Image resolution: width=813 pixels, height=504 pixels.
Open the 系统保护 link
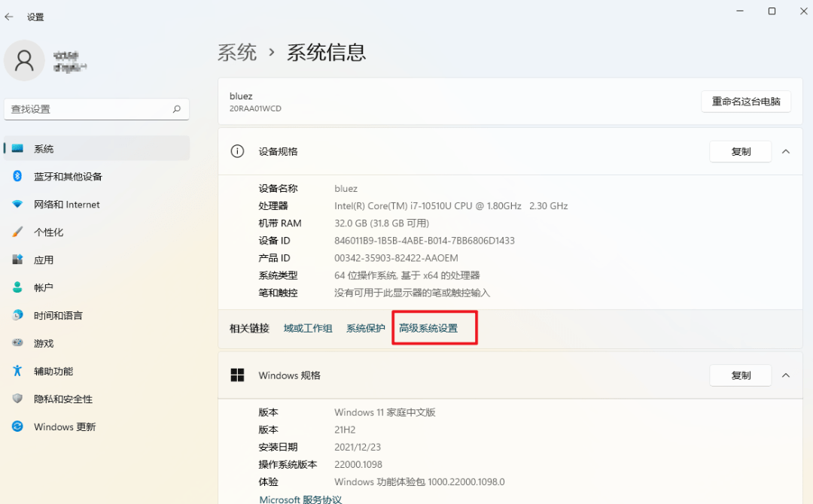click(x=366, y=329)
